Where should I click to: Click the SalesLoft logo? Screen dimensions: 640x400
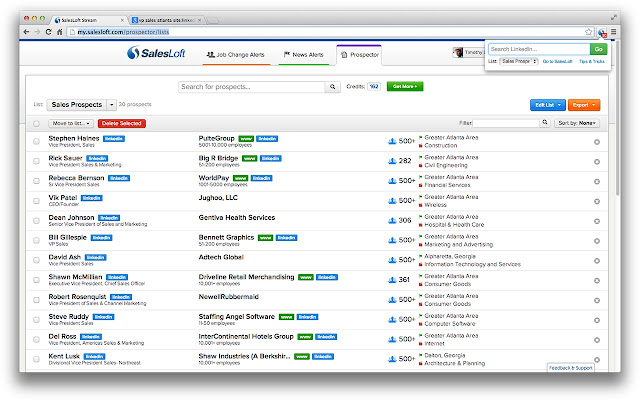tap(156, 53)
